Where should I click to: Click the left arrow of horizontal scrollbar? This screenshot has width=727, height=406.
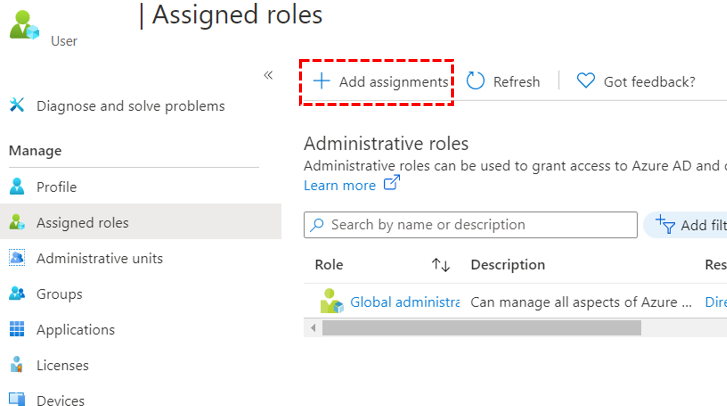click(x=313, y=328)
